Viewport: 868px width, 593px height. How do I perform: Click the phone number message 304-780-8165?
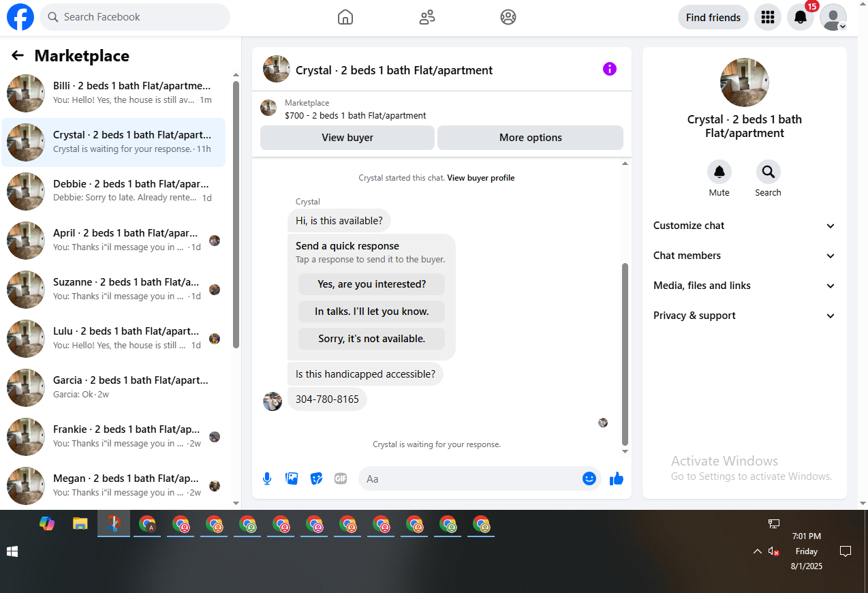point(327,399)
